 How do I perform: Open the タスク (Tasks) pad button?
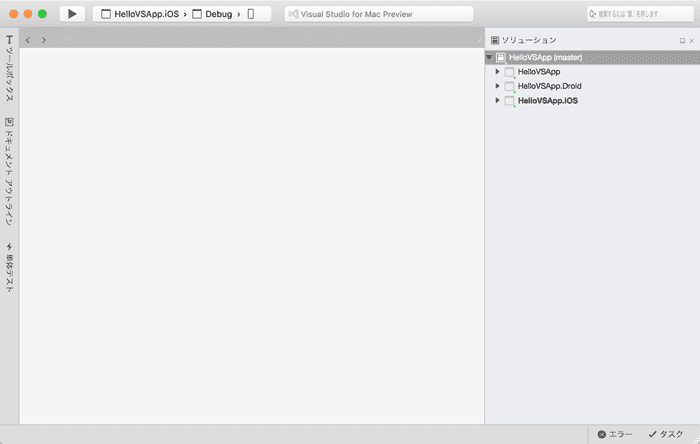point(665,434)
